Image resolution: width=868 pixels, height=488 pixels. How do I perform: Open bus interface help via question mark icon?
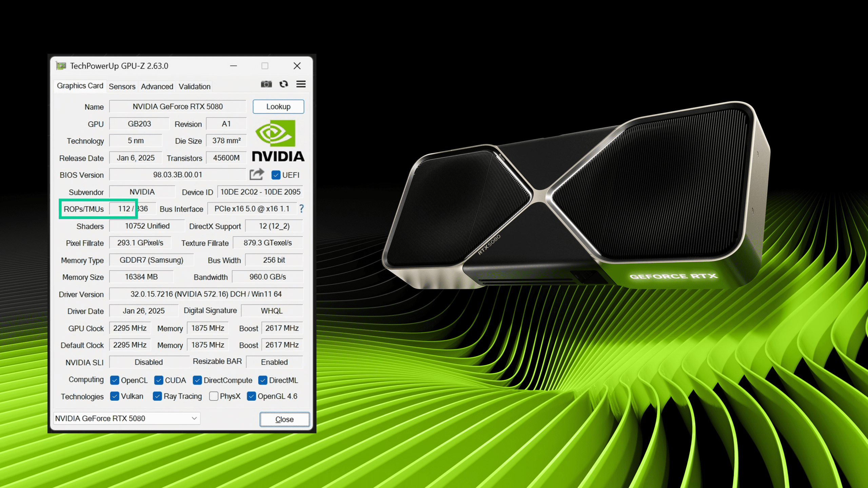click(x=302, y=209)
